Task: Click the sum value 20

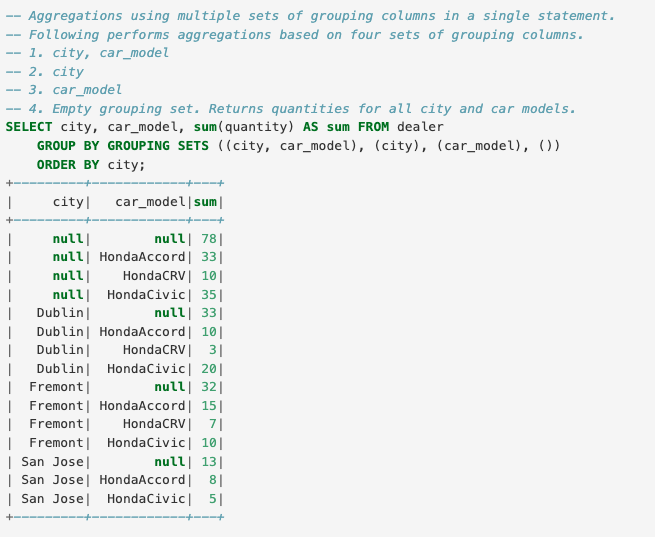Action: pos(209,369)
